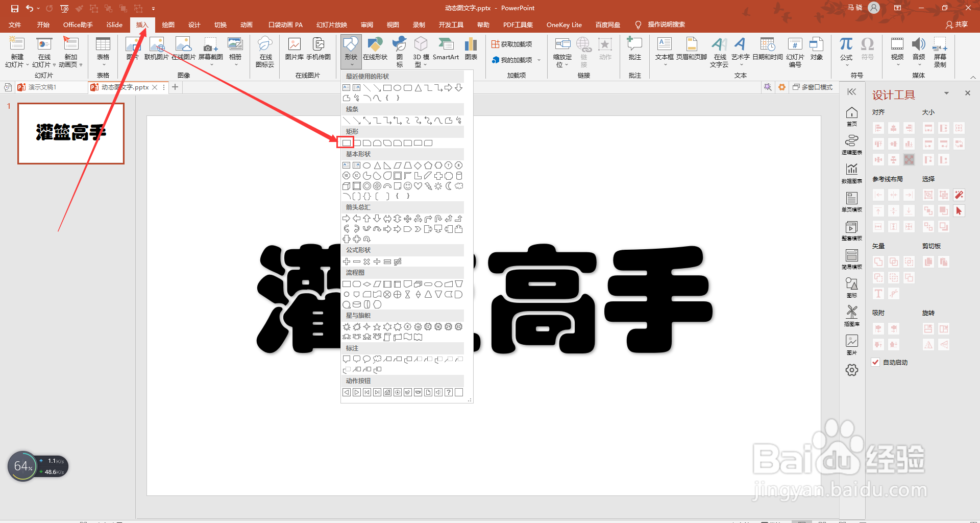
Task: Select the oval shape in 基本形状
Action: point(367,165)
